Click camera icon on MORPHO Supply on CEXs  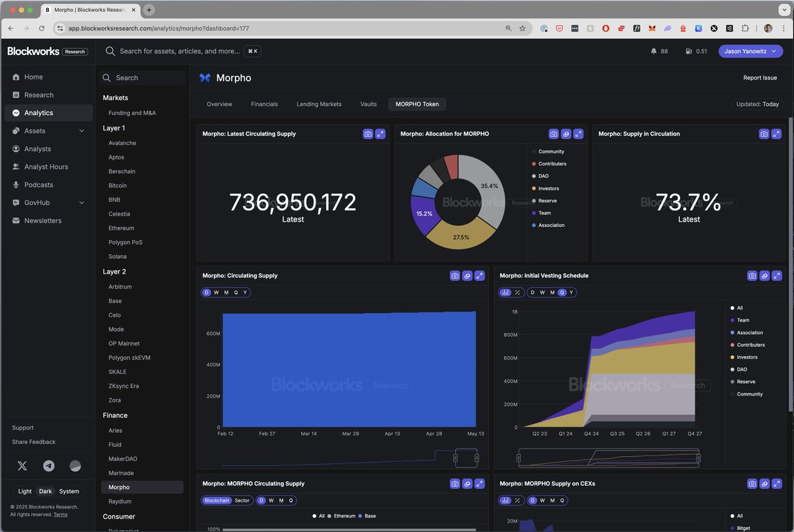click(752, 484)
